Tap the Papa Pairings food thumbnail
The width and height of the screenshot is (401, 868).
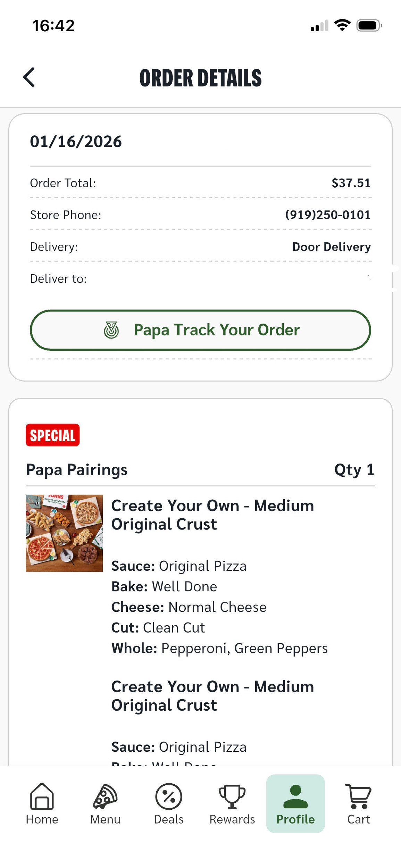click(64, 533)
